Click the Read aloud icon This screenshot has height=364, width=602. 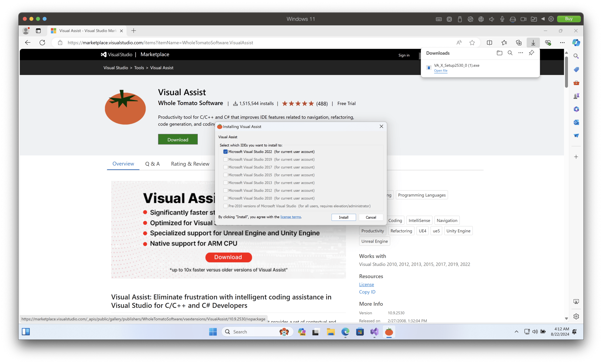click(x=459, y=43)
